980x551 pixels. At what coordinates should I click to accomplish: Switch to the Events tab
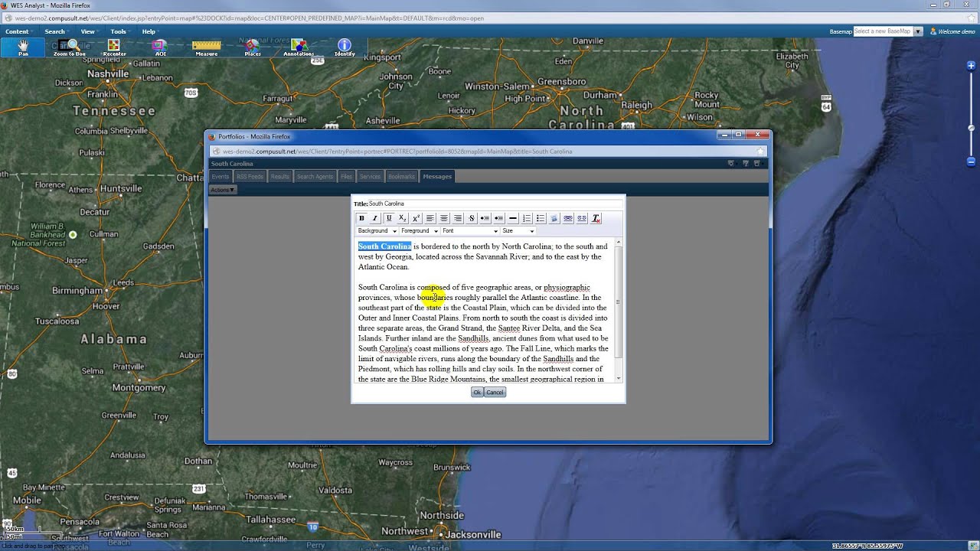pyautogui.click(x=220, y=177)
